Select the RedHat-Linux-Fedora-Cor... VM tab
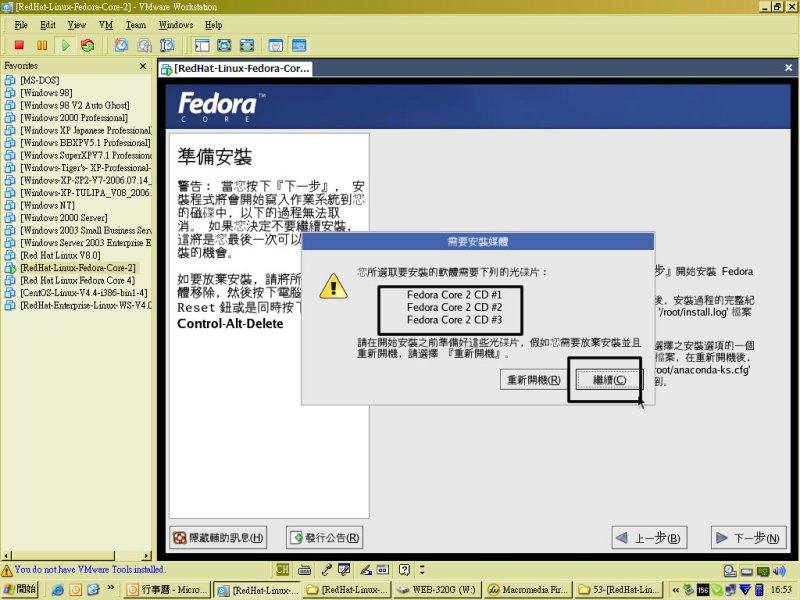800x600 pixels. pyautogui.click(x=236, y=68)
